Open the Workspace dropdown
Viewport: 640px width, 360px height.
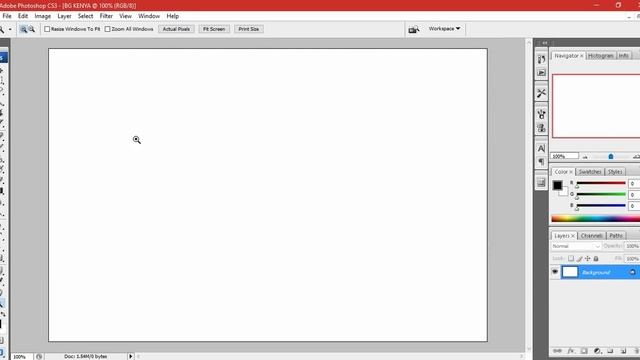point(444,29)
